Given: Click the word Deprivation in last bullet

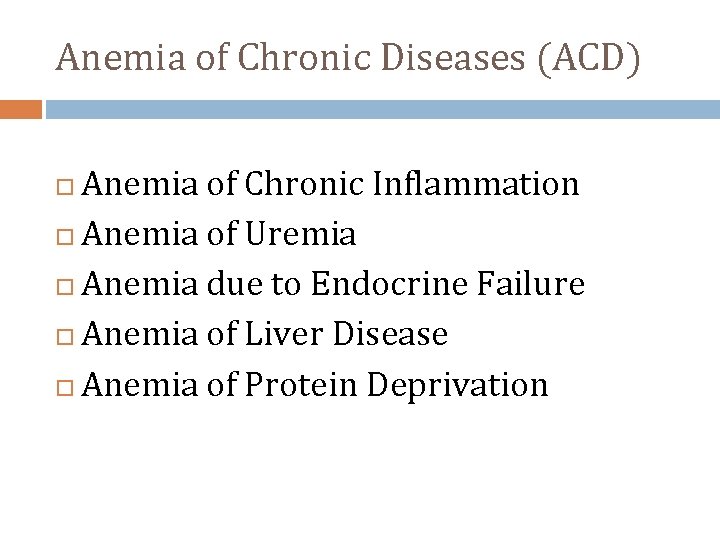Looking at the screenshot, I should (457, 386).
